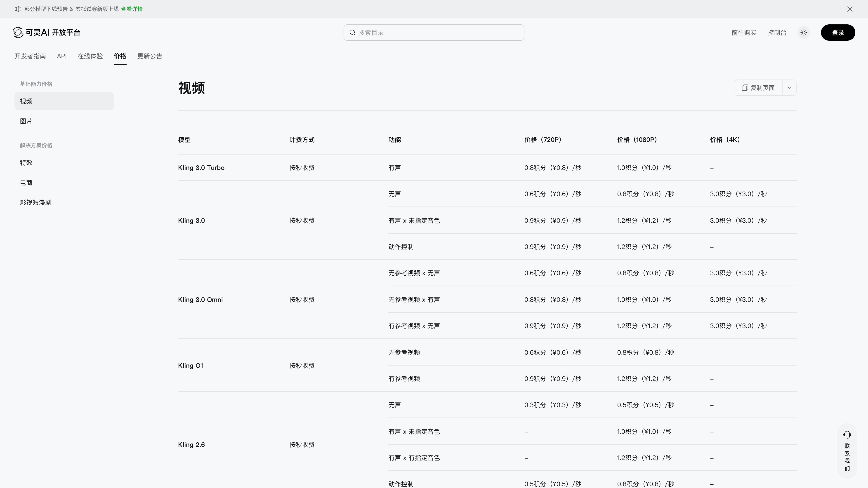Go to 前往购买 page
The width and height of the screenshot is (868, 488).
click(x=744, y=33)
